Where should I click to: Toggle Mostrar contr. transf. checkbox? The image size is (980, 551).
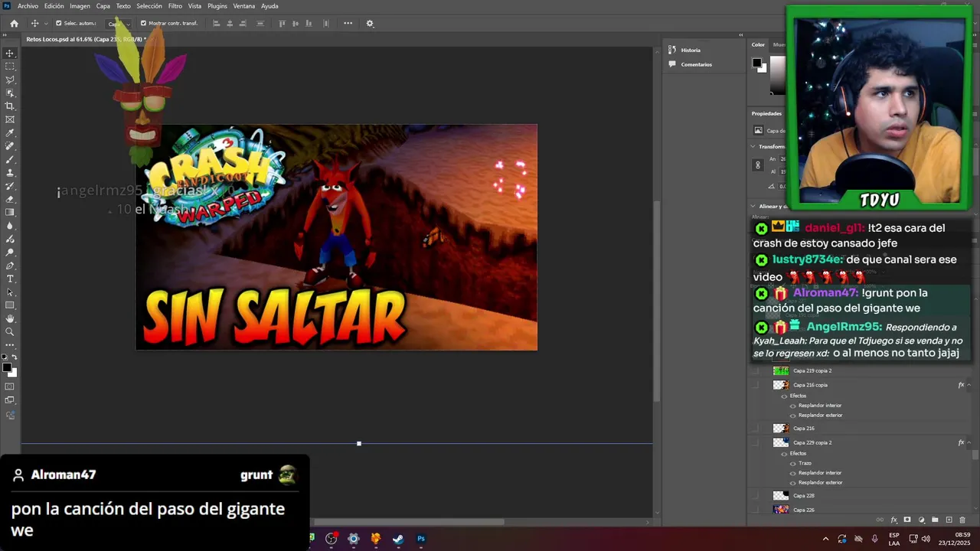143,24
